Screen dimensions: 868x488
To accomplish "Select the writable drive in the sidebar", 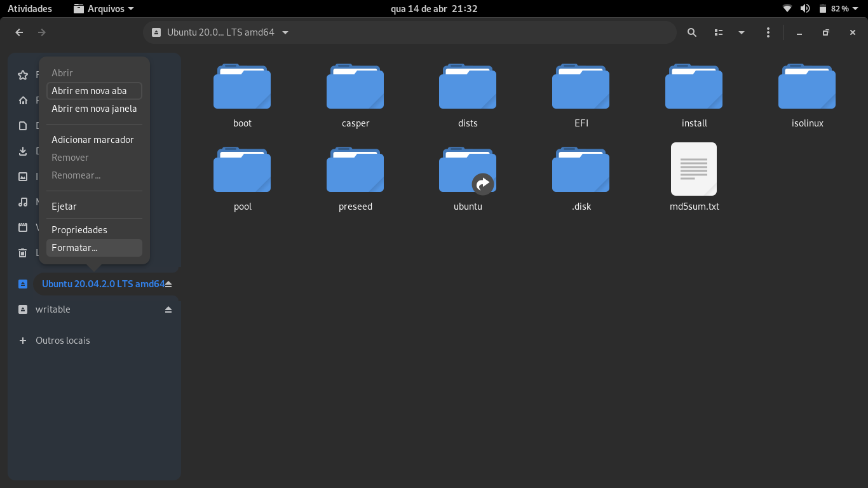I will click(x=53, y=309).
